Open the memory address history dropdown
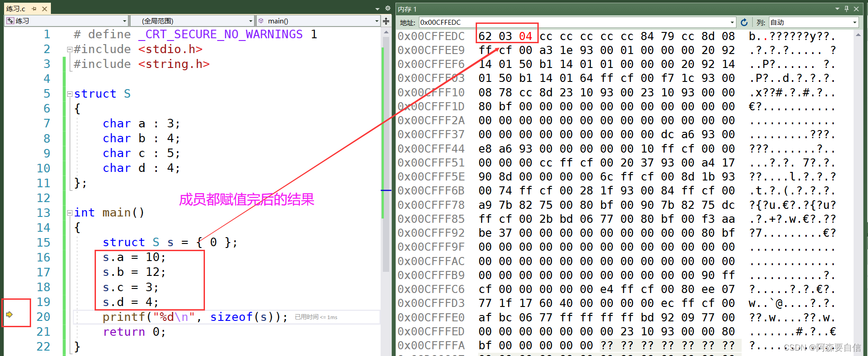Screen dimensions: 868x356 pos(732,23)
